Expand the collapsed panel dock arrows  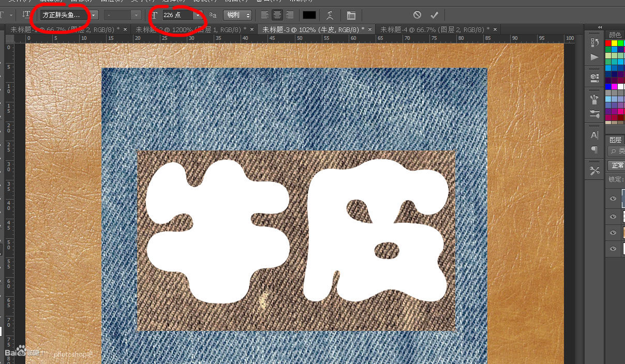[600, 27]
